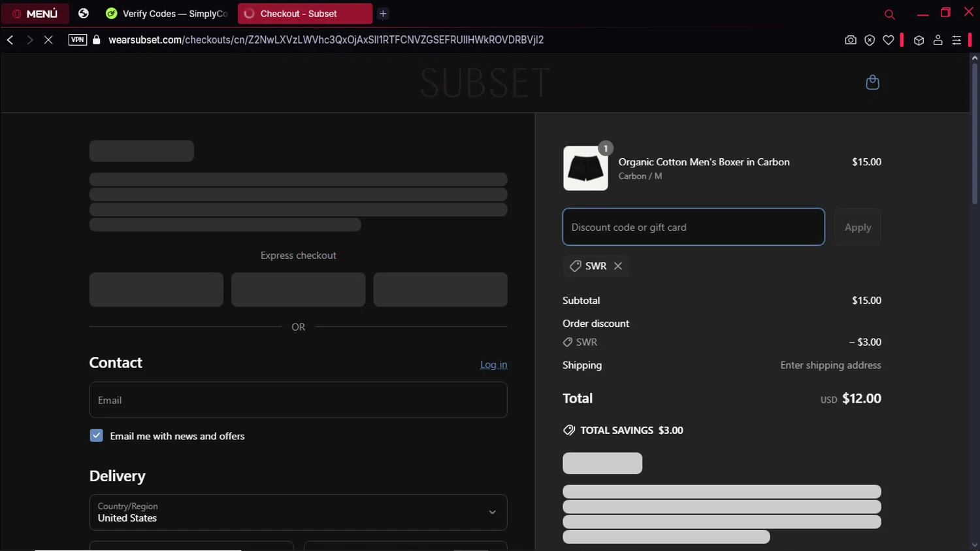The image size is (980, 551).
Task: Open the ad blocker shield icon
Action: [x=870, y=40]
